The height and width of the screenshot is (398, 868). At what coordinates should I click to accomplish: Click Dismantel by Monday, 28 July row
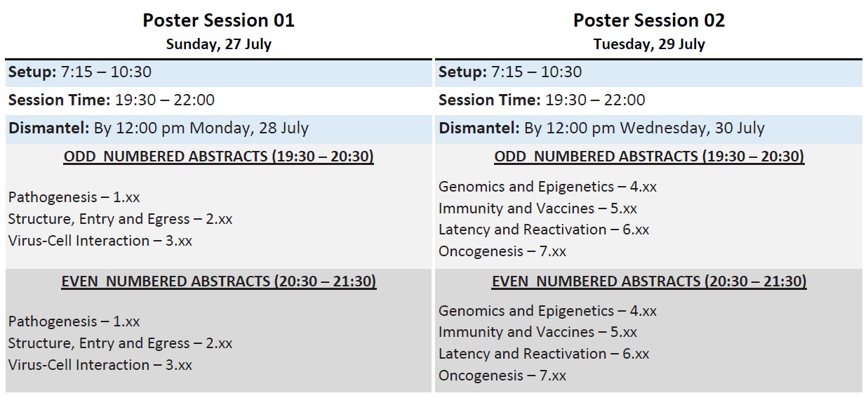[x=219, y=129]
